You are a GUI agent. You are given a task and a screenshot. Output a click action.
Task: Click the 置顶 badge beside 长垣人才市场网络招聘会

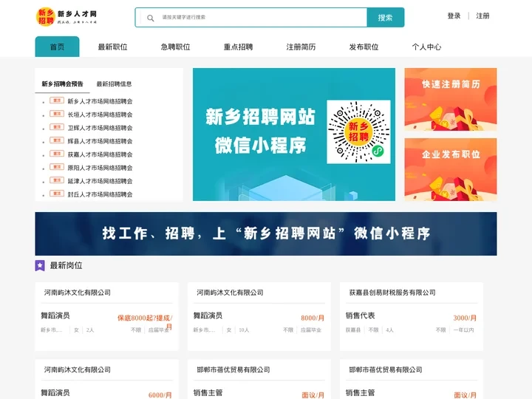pyautogui.click(x=57, y=114)
